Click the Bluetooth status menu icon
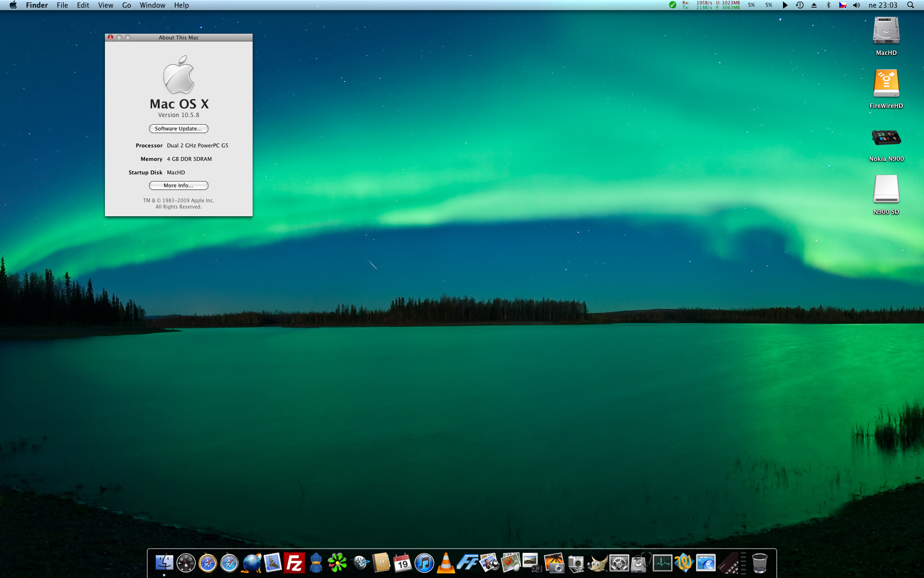Image resolution: width=924 pixels, height=578 pixels. pos(828,5)
